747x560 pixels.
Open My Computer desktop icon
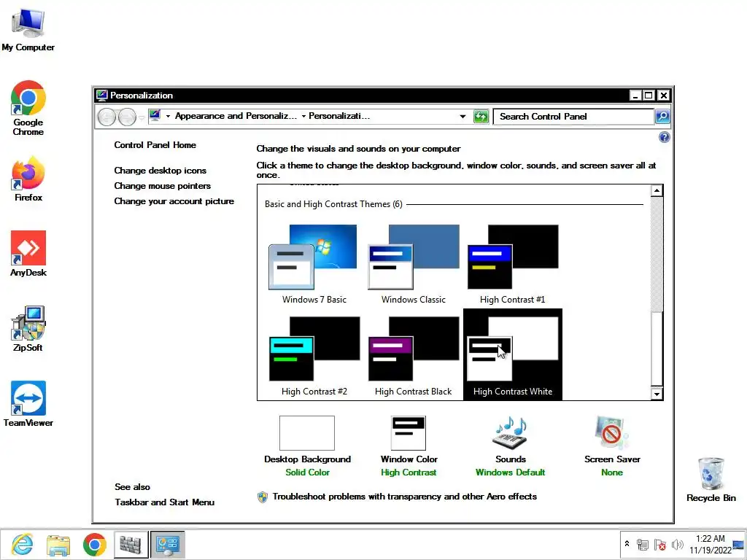[x=28, y=29]
